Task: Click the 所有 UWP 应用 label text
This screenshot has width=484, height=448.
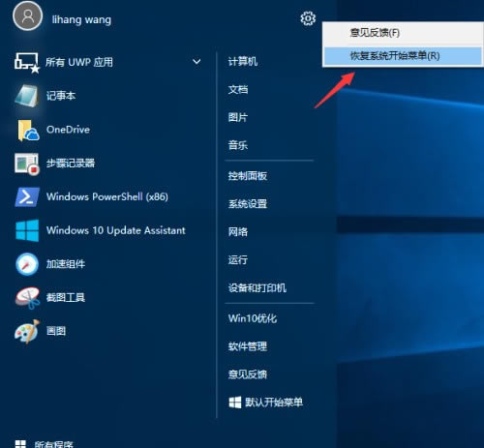Action: pyautogui.click(x=79, y=62)
